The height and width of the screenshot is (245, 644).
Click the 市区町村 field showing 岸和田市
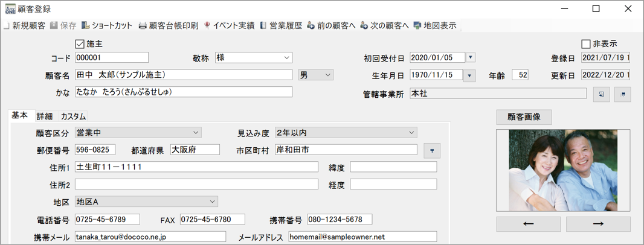click(x=346, y=150)
